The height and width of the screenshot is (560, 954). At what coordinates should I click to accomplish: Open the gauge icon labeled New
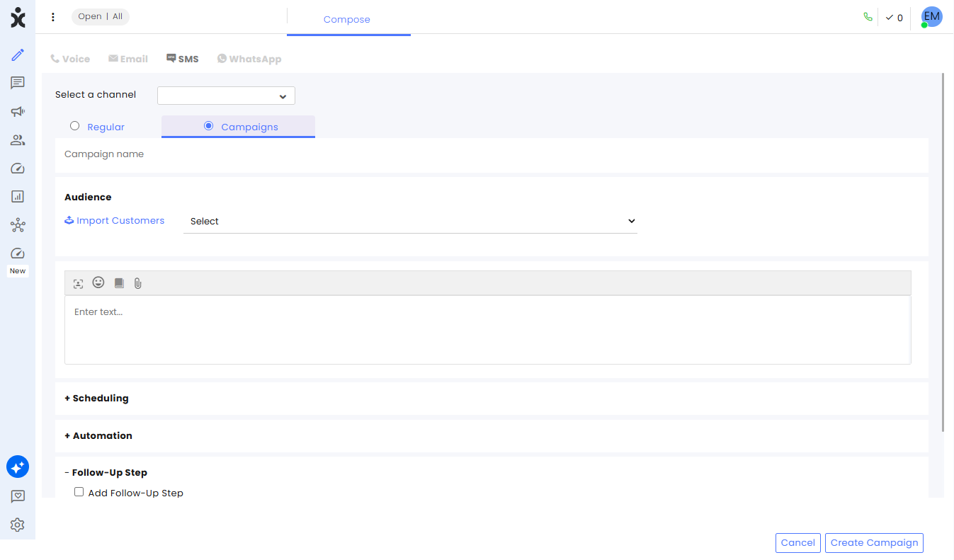coord(18,253)
